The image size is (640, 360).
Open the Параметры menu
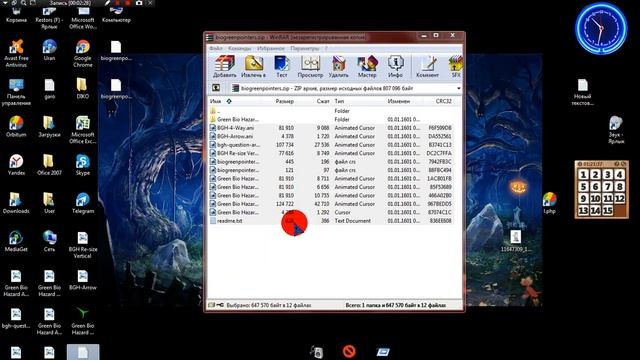coord(304,48)
